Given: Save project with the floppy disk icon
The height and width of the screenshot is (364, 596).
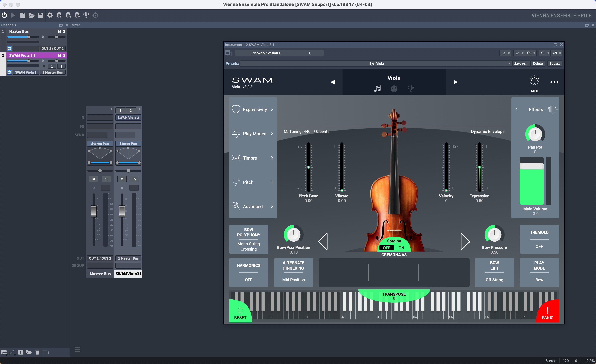Looking at the screenshot, I should [40, 15].
